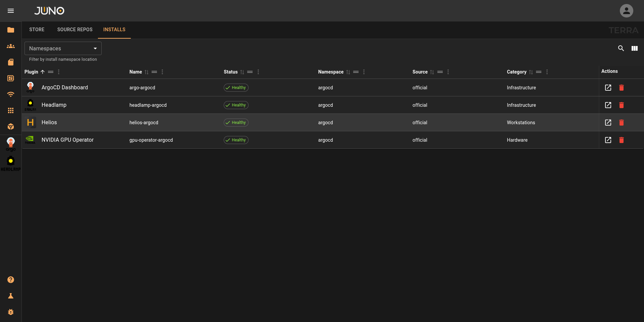The height and width of the screenshot is (322, 644).
Task: Launch ArgoCD Dashboard via open-external icon
Action: [608, 88]
